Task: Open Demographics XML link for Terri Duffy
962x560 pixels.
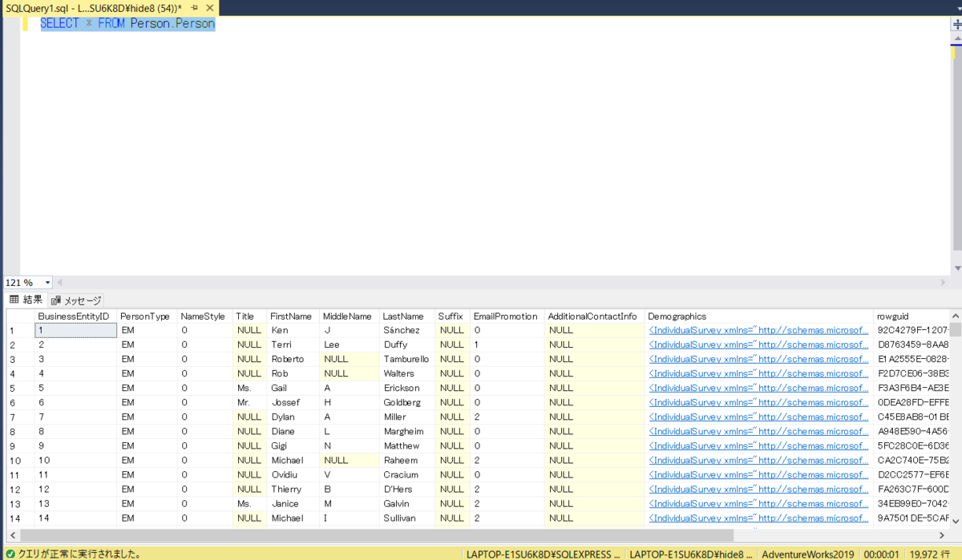Action: 758,344
